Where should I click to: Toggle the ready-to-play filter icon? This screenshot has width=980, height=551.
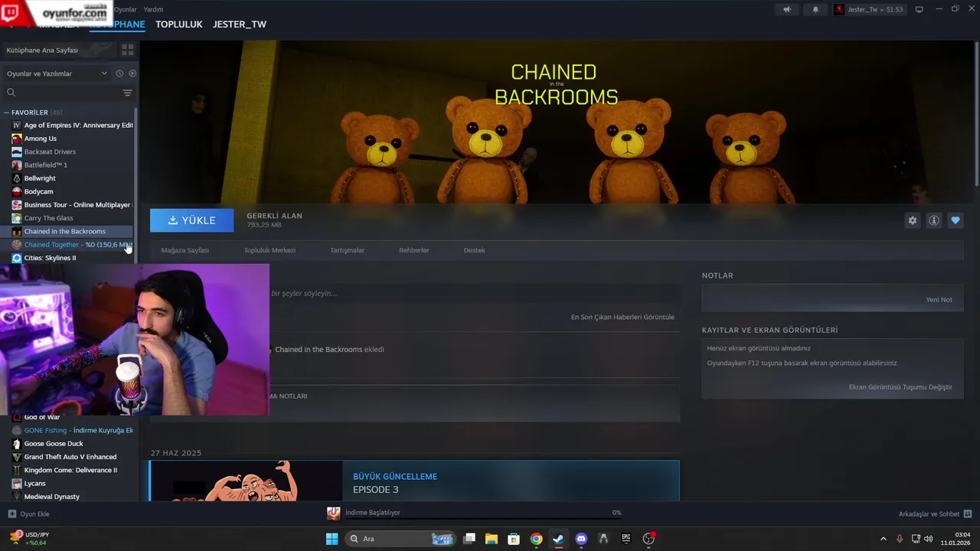[132, 73]
